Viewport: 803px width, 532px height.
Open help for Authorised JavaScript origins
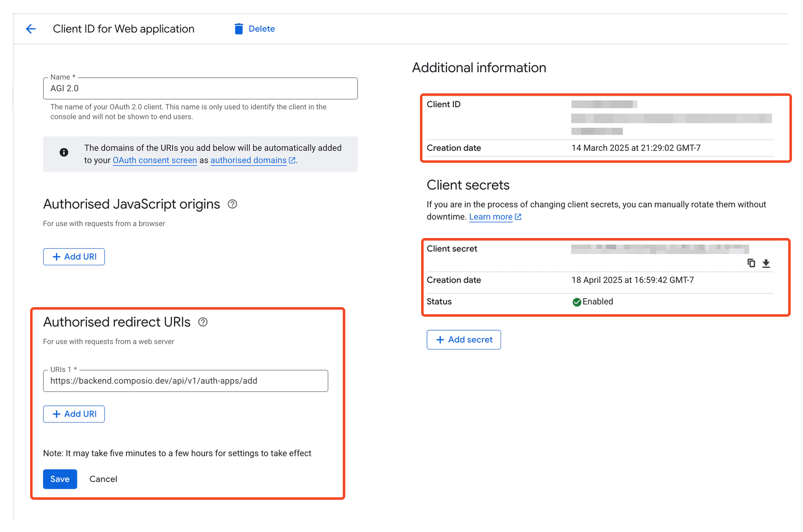233,204
